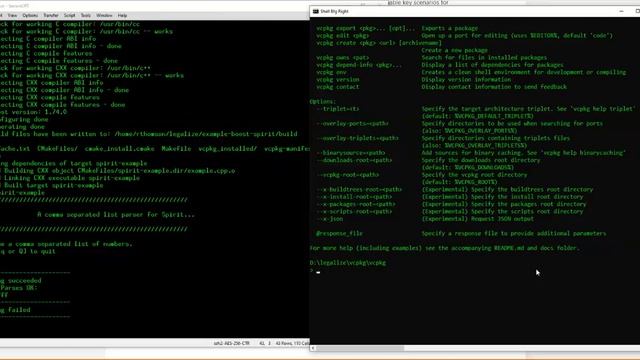640x360 pixels.
Task: Open the Tools menu in SecureCRT
Action: pyautogui.click(x=86, y=16)
